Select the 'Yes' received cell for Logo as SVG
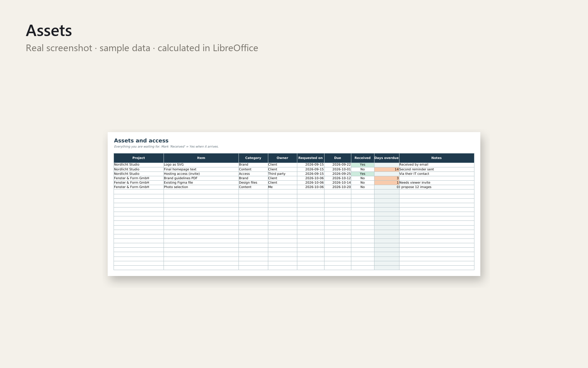This screenshot has height=368, width=588. pyautogui.click(x=363, y=165)
